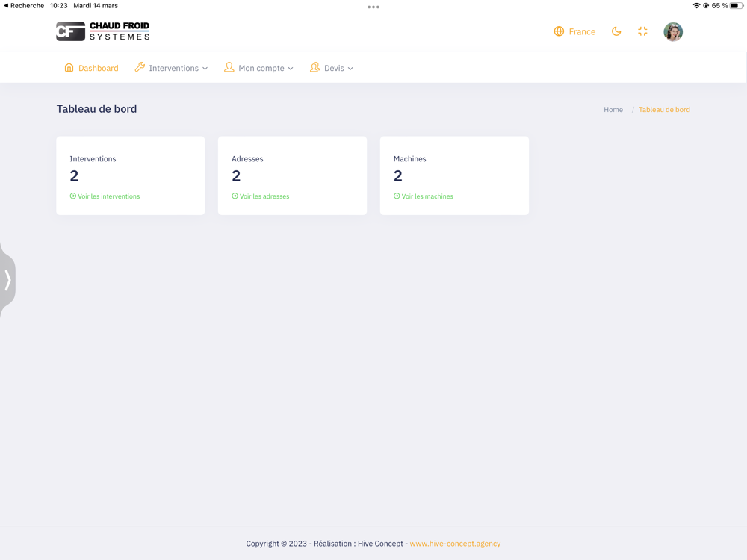Viewport: 747px width, 560px height.
Task: Click the Adresses count of 2
Action: pos(236,176)
